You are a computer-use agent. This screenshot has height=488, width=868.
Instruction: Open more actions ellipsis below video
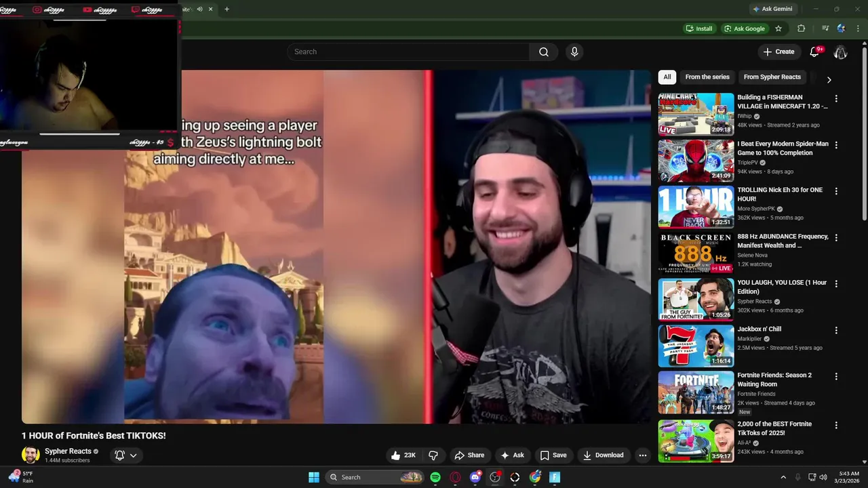point(643,455)
